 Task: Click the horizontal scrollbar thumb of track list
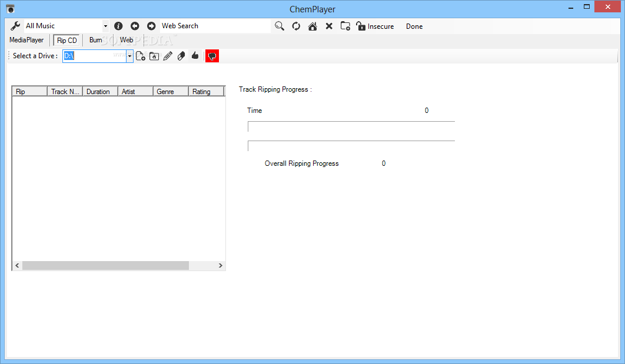tap(105, 266)
